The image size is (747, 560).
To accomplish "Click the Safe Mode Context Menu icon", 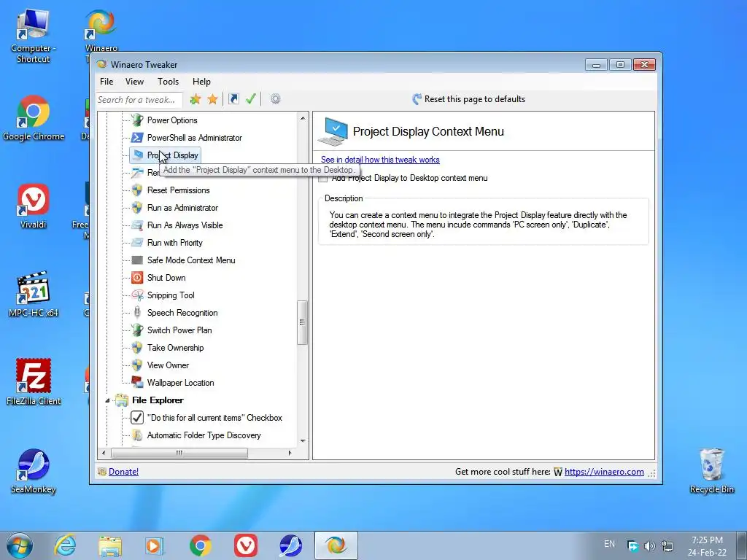I will [x=137, y=260].
